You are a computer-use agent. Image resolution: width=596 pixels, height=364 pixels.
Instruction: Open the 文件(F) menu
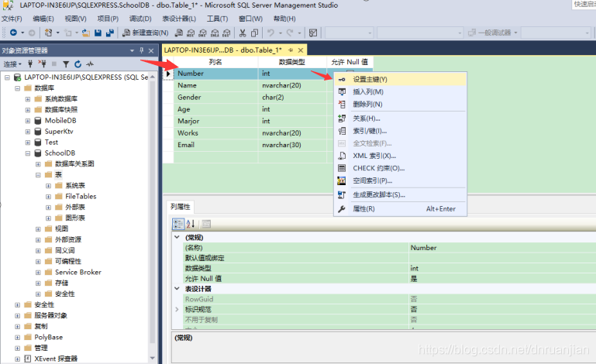tap(12, 19)
